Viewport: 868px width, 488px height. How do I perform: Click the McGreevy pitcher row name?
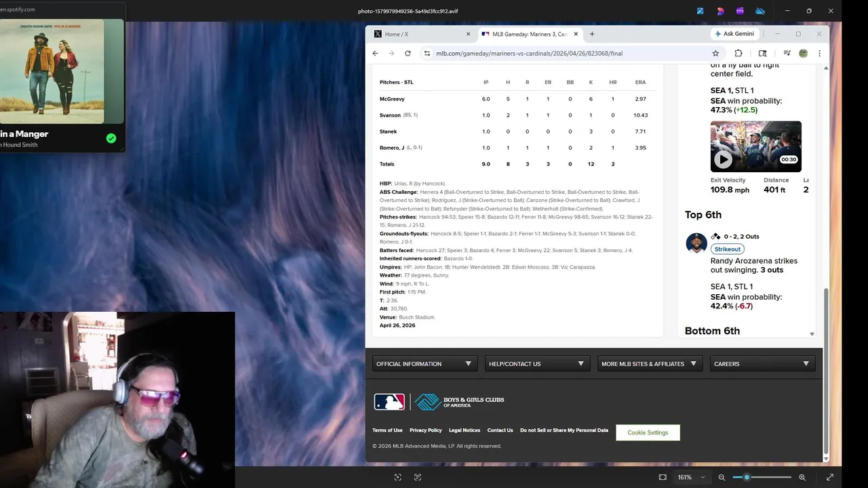tap(392, 99)
